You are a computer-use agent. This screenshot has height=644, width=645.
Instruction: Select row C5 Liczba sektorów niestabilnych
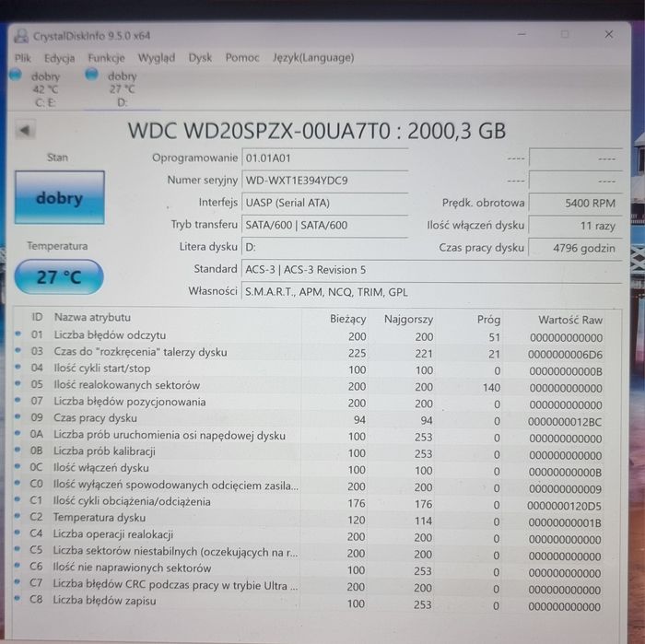(x=309, y=553)
